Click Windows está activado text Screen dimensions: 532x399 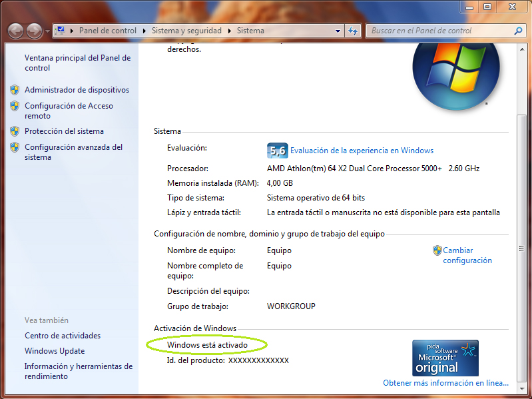(207, 345)
